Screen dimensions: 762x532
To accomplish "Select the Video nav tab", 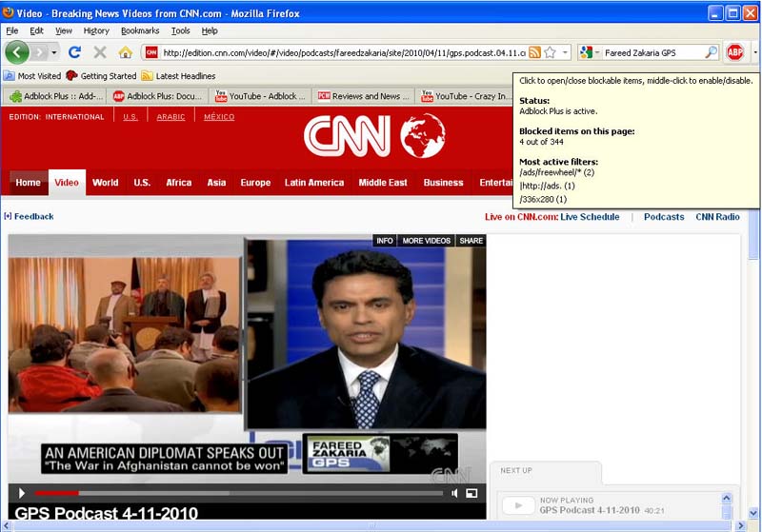I will (x=67, y=183).
